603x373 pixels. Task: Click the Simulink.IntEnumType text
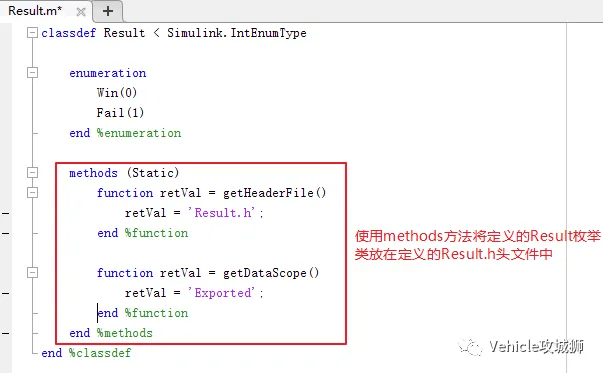237,33
